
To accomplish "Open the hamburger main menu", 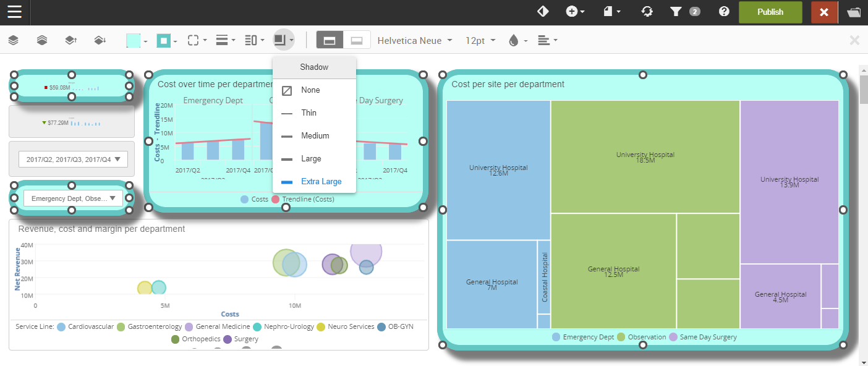I will 14,12.
